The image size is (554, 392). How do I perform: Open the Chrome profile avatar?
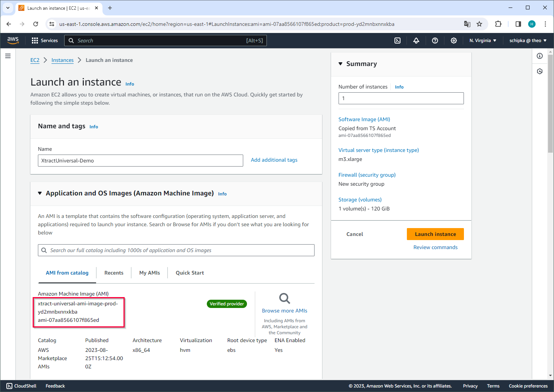point(532,24)
